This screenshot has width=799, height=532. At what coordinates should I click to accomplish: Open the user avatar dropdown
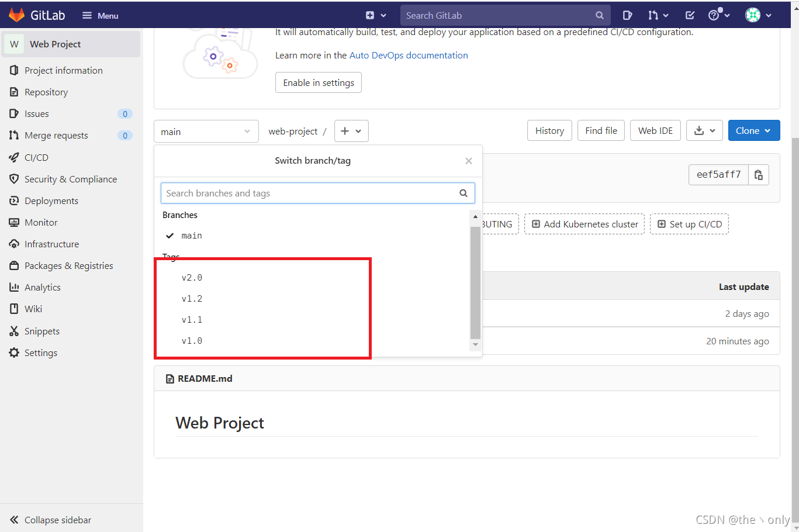tap(759, 15)
